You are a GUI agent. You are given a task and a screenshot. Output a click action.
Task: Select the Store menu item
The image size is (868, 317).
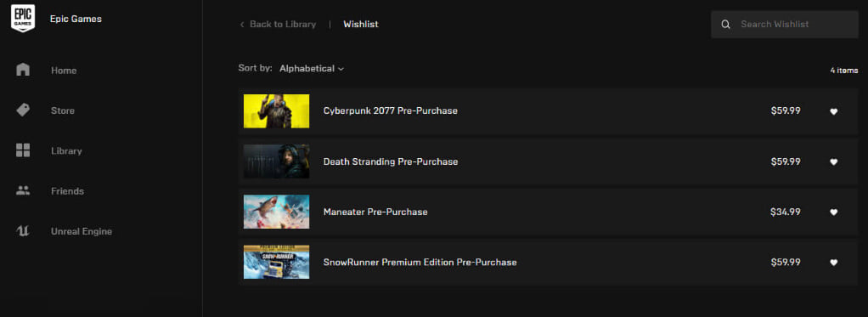[63, 110]
